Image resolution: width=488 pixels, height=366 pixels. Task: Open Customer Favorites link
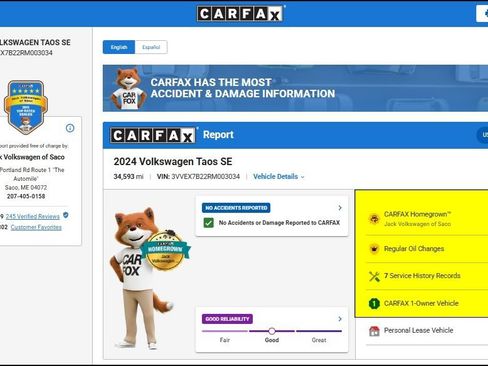coord(36,227)
